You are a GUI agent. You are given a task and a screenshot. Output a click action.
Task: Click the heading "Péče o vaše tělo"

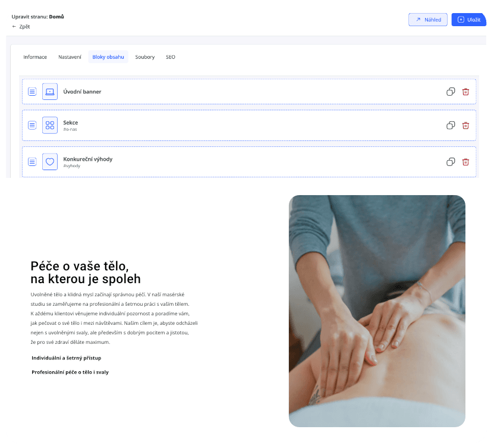pos(80,266)
